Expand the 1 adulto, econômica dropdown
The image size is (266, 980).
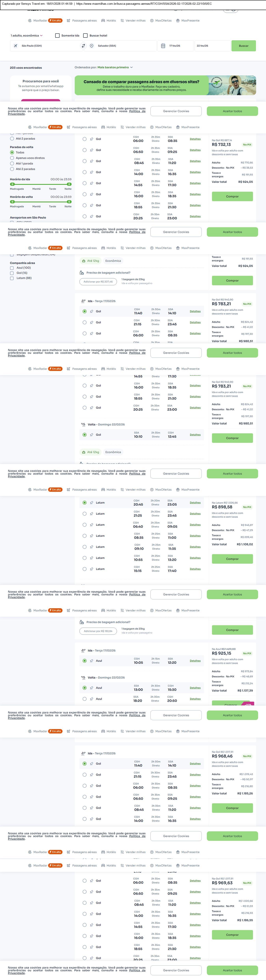point(27,36)
